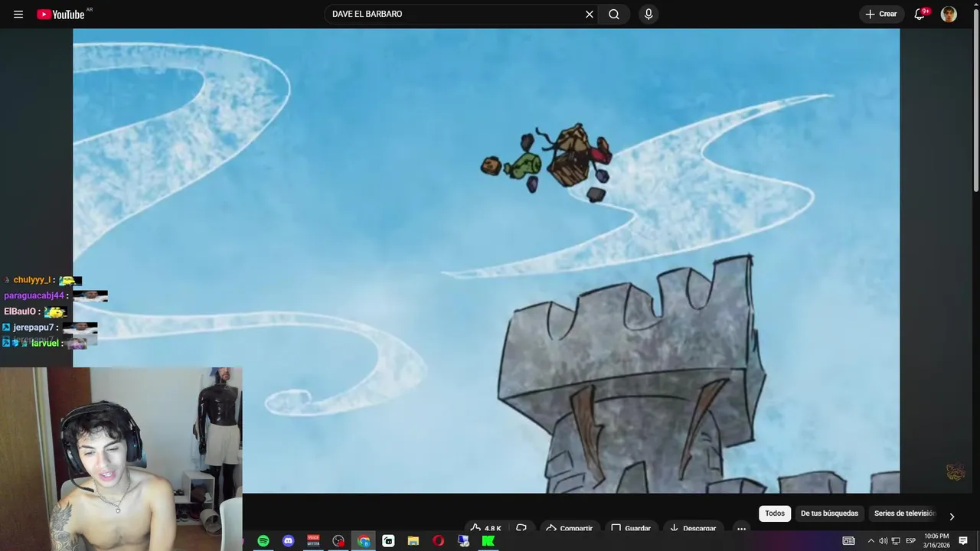Open network settings tray icon
Screen dimensions: 980x551
click(895, 541)
